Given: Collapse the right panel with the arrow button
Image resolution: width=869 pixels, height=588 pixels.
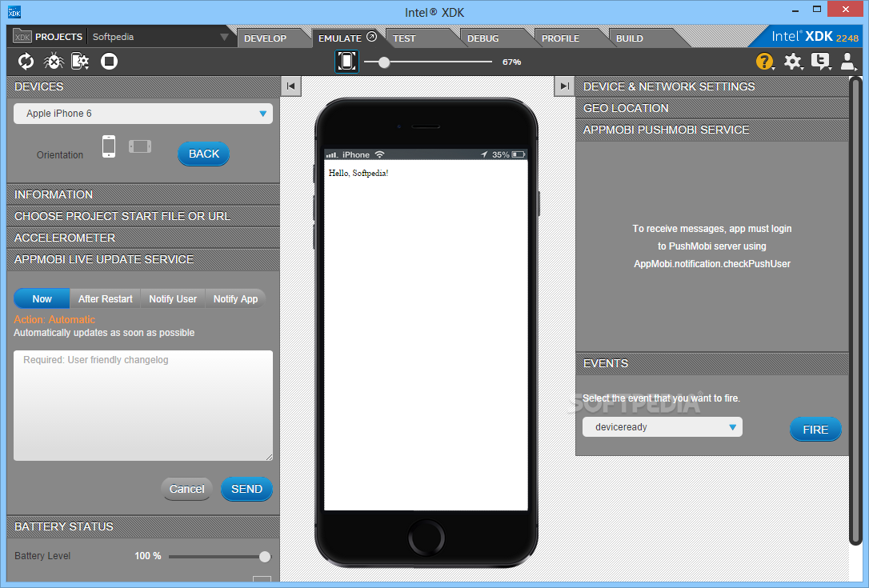Looking at the screenshot, I should coord(564,86).
